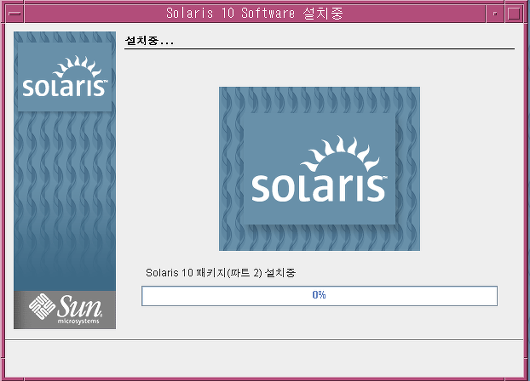Click the 'Solaris 10 Software 설치중' title bar

click(x=255, y=14)
